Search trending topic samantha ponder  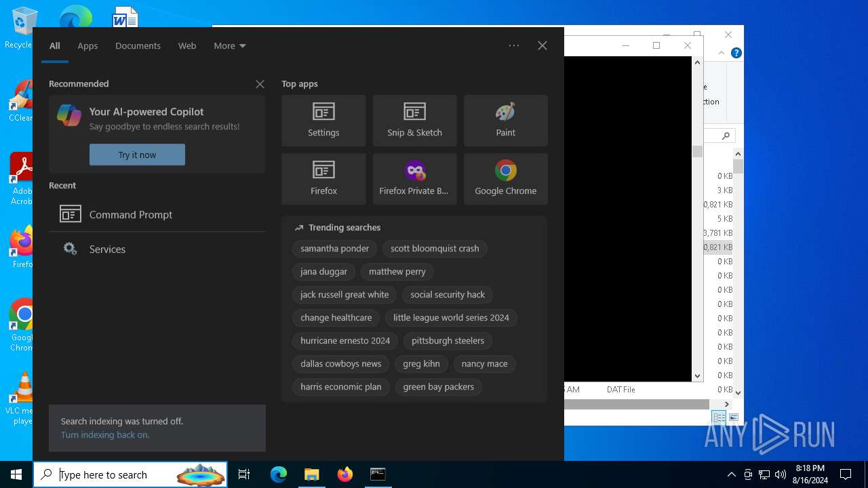(335, 249)
